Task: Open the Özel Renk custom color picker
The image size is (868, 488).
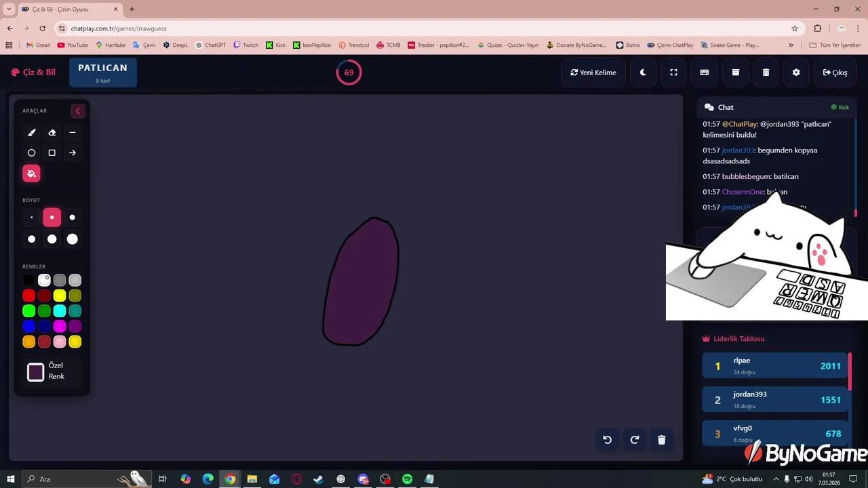Action: pyautogui.click(x=35, y=371)
